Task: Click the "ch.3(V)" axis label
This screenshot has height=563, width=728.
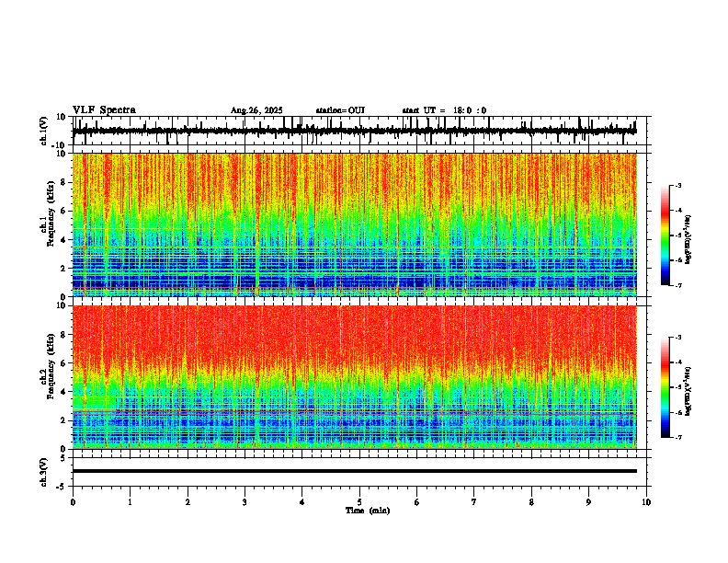Action: click(x=44, y=472)
